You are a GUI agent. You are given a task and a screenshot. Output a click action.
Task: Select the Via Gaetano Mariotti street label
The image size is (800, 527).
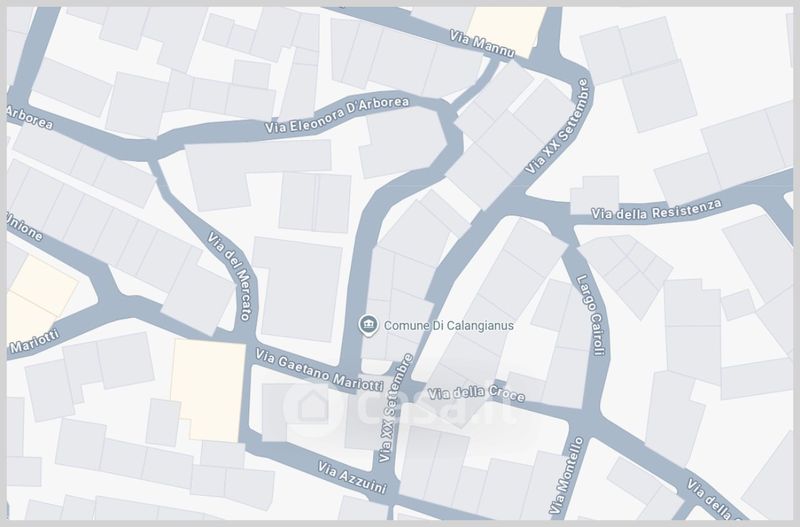(x=319, y=370)
